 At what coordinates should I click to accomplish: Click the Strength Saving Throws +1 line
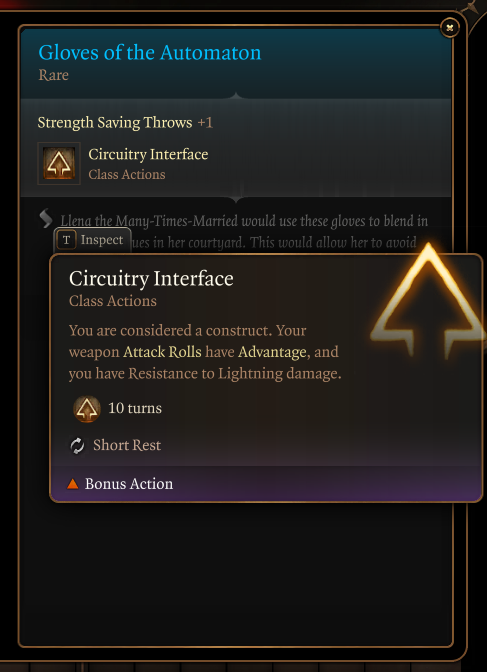(125, 123)
